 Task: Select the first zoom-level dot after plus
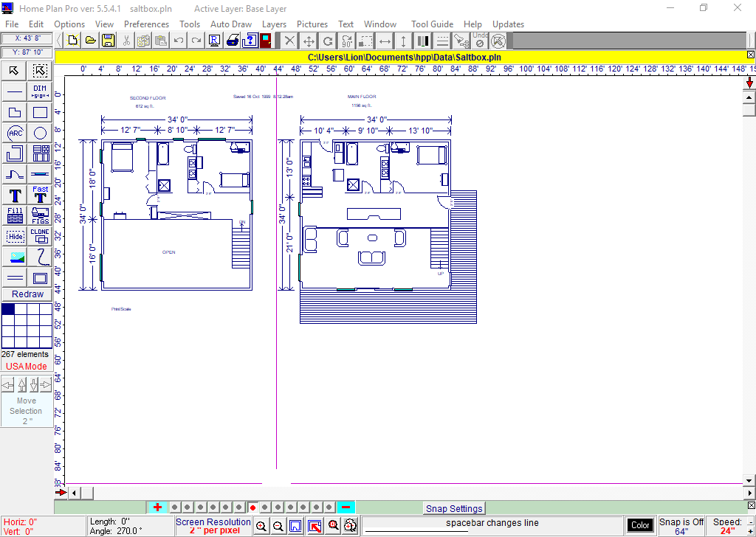pos(175,507)
